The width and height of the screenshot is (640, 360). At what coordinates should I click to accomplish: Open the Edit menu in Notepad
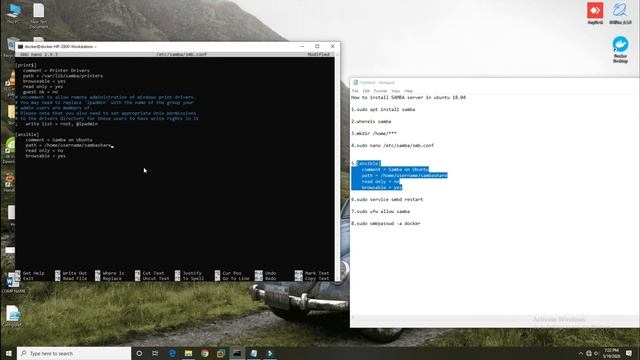point(366,91)
